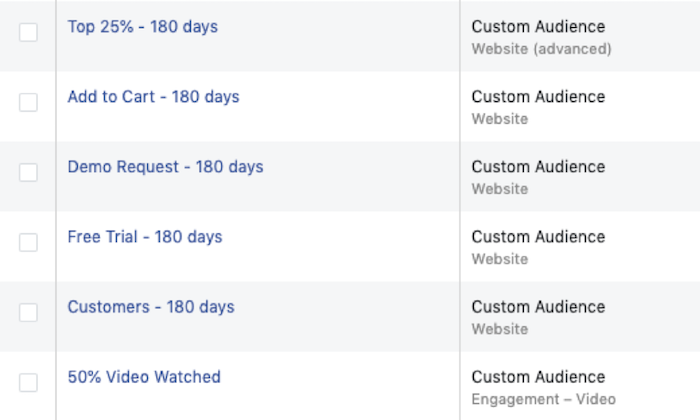Screen dimensions: 700x420
Task: Click Custom Audience type in Add to Cart row
Action: tap(538, 97)
